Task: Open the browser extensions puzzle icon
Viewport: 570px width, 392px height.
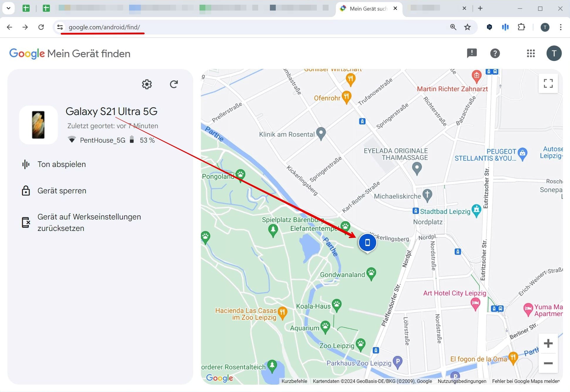Action: click(x=521, y=27)
